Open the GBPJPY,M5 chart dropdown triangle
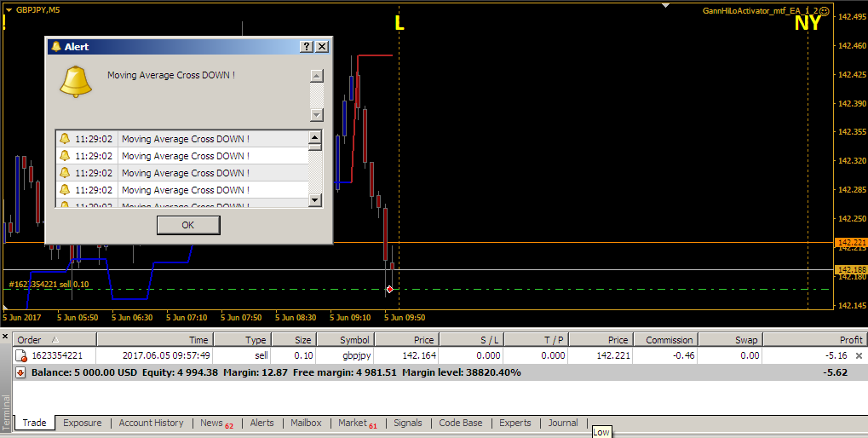The image size is (868, 438). [x=9, y=10]
